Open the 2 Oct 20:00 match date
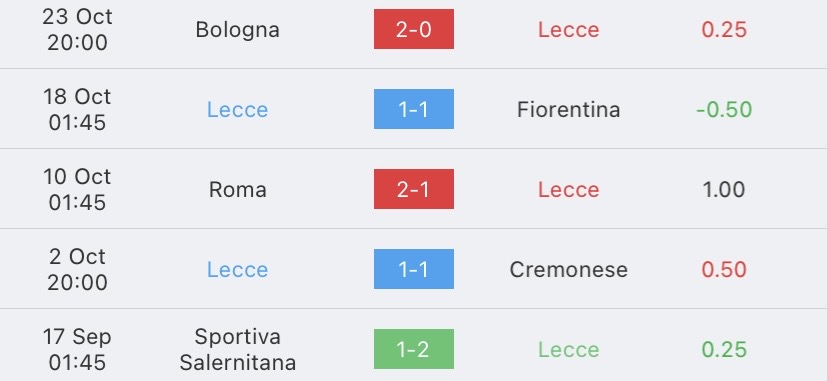827x381 pixels. click(x=78, y=269)
